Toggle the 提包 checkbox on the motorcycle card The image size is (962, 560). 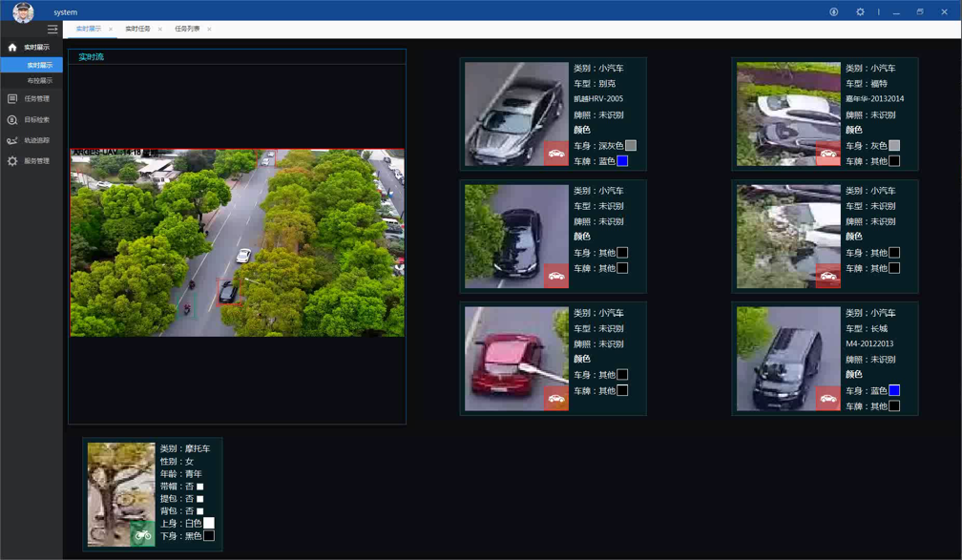(x=199, y=499)
